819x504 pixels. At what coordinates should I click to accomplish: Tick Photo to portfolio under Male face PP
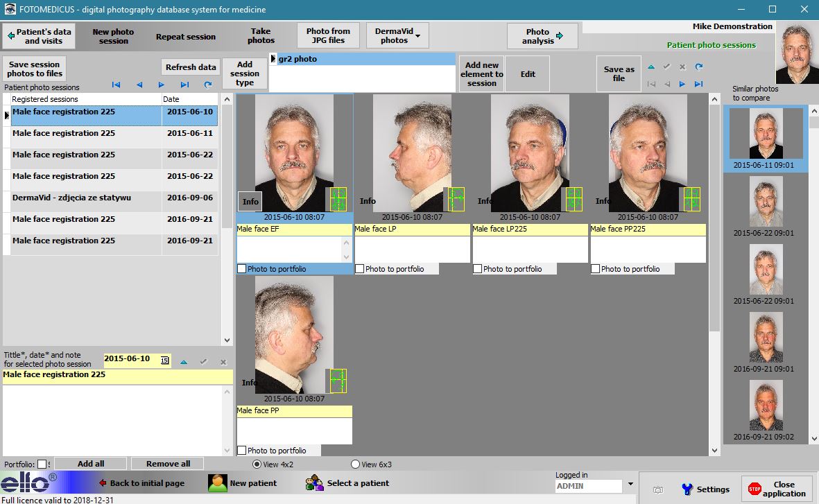(242, 450)
